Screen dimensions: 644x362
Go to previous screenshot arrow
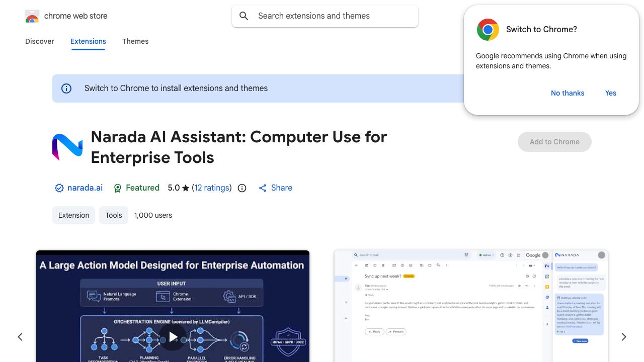tap(20, 337)
